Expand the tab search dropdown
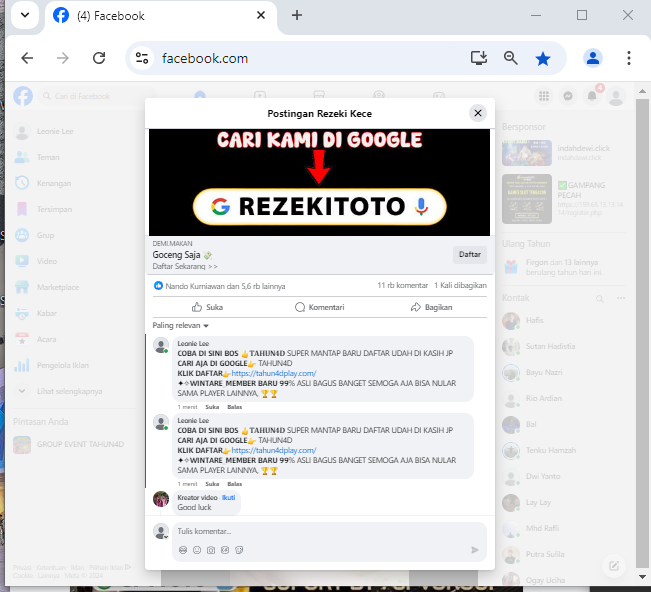The image size is (651, 592). (x=25, y=15)
